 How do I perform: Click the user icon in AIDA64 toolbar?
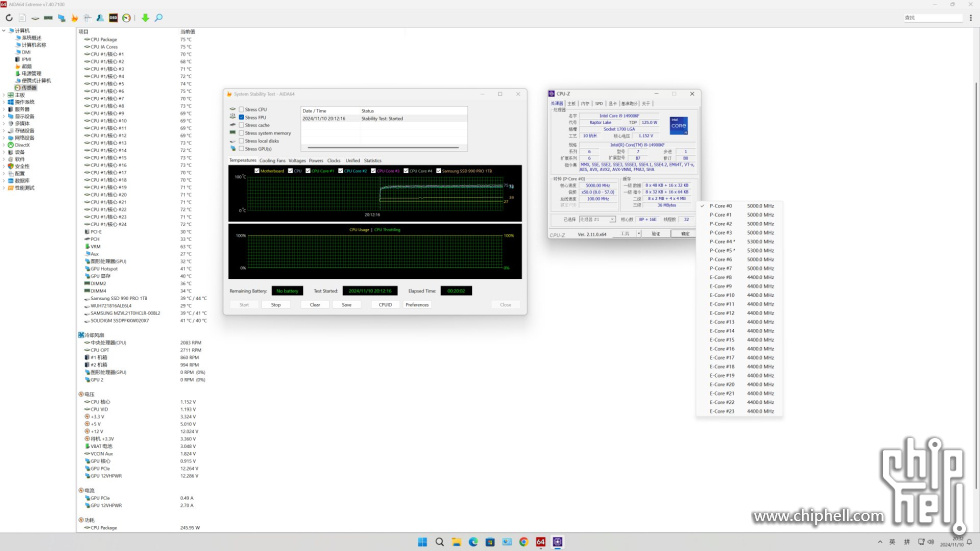(100, 18)
